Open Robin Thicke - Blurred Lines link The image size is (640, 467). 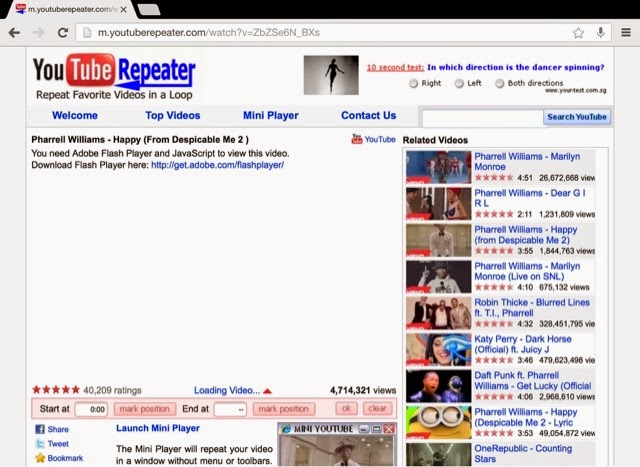pyautogui.click(x=532, y=308)
